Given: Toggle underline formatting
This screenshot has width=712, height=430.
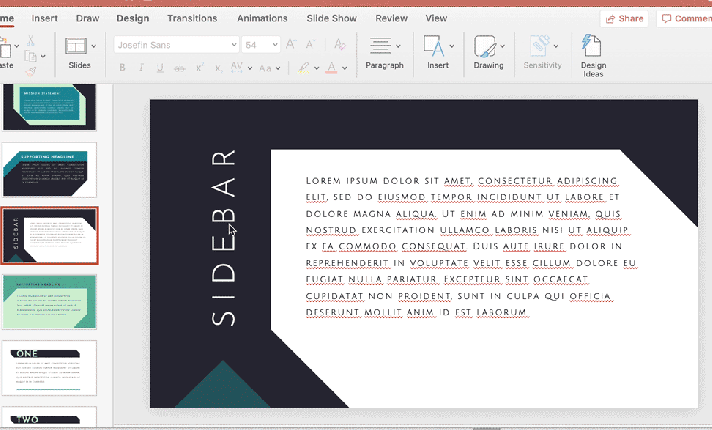Looking at the screenshot, I should point(161,68).
